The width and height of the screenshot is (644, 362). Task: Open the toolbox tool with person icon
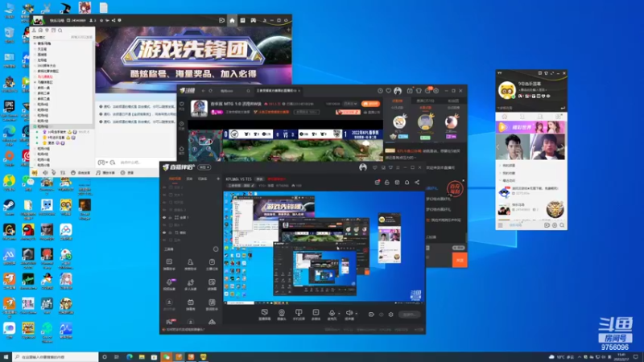tap(190, 264)
